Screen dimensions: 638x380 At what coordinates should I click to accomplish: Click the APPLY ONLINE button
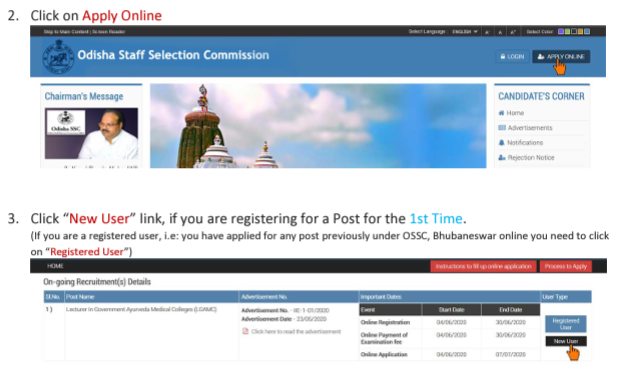coord(561,57)
